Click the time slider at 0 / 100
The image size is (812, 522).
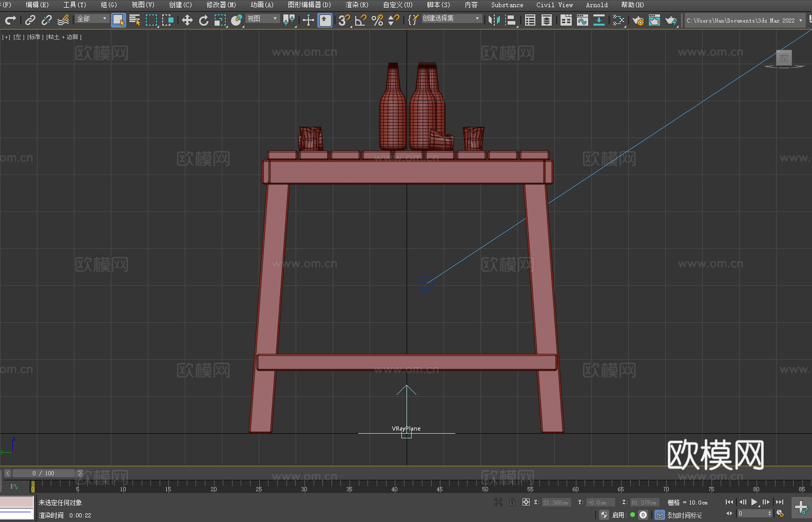pos(43,473)
